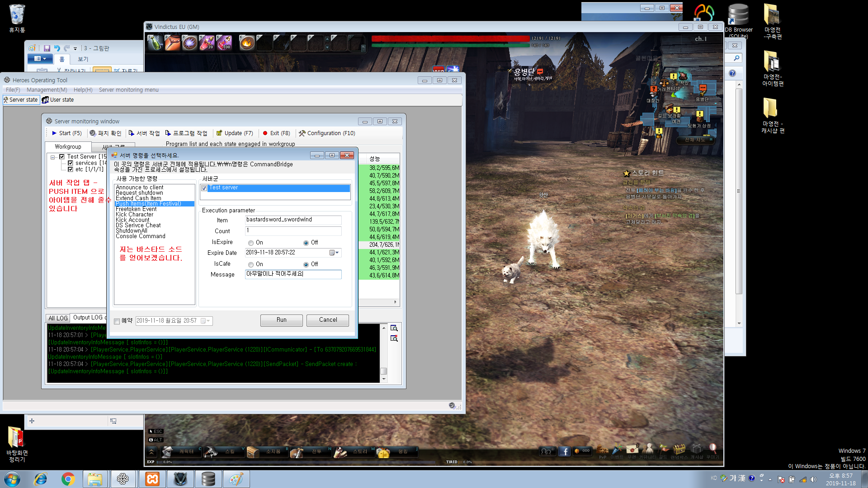Toggle the services checkbox in Workgroup tree
This screenshot has height=488, width=868.
[71, 163]
